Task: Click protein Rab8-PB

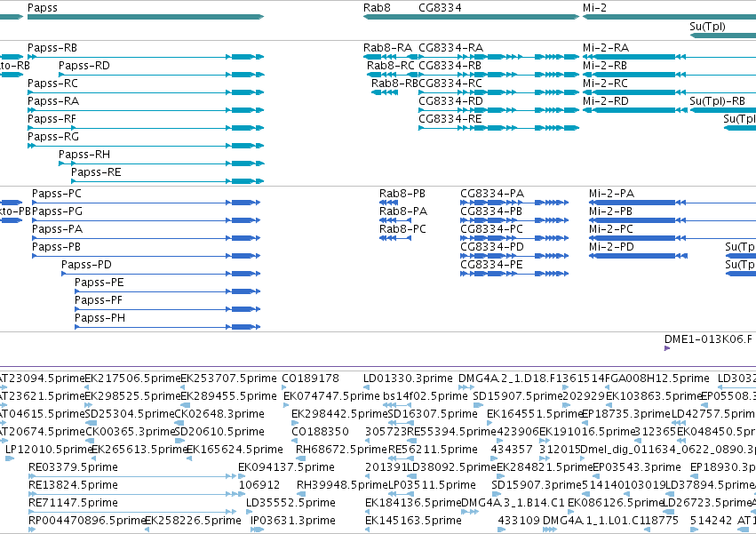Action: point(402,194)
